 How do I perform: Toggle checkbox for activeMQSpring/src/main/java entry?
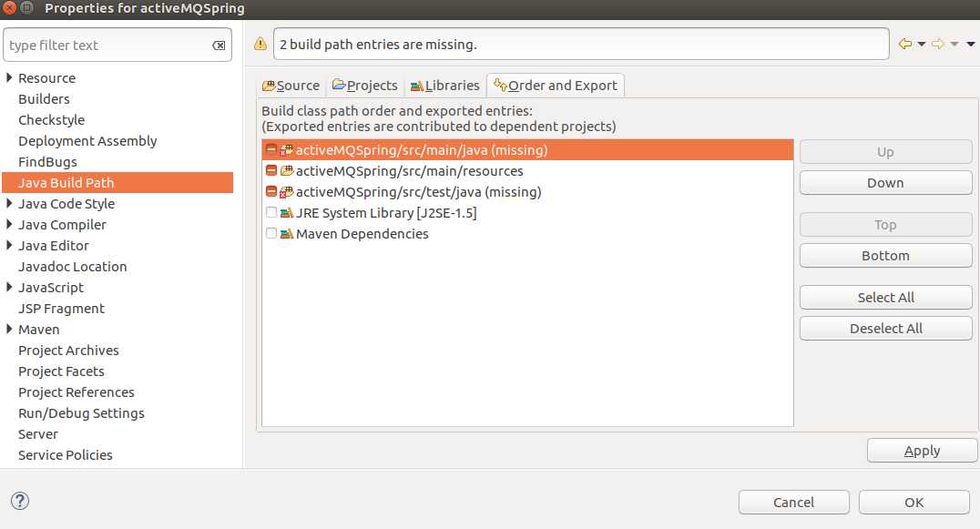(x=271, y=149)
